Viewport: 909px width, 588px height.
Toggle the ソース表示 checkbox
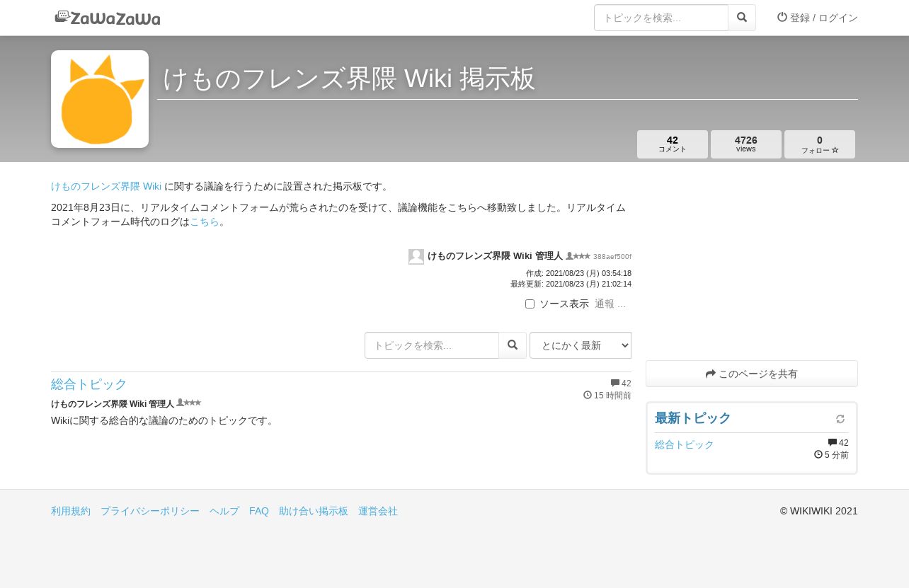click(x=530, y=304)
